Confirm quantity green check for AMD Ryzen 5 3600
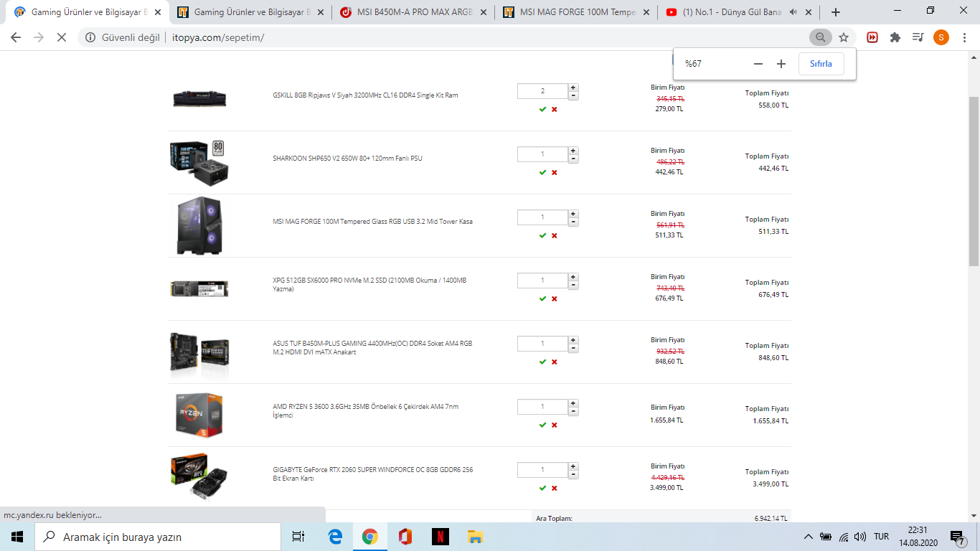 tap(543, 425)
